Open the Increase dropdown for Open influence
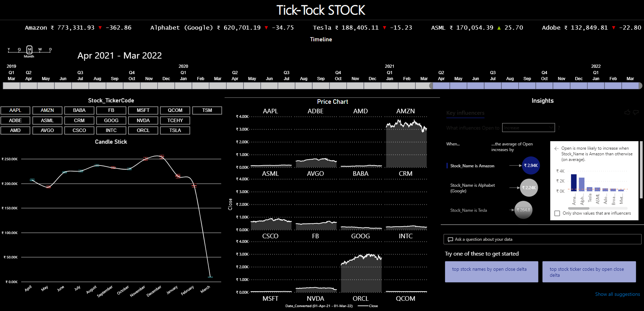This screenshot has height=311, width=644. (528, 128)
